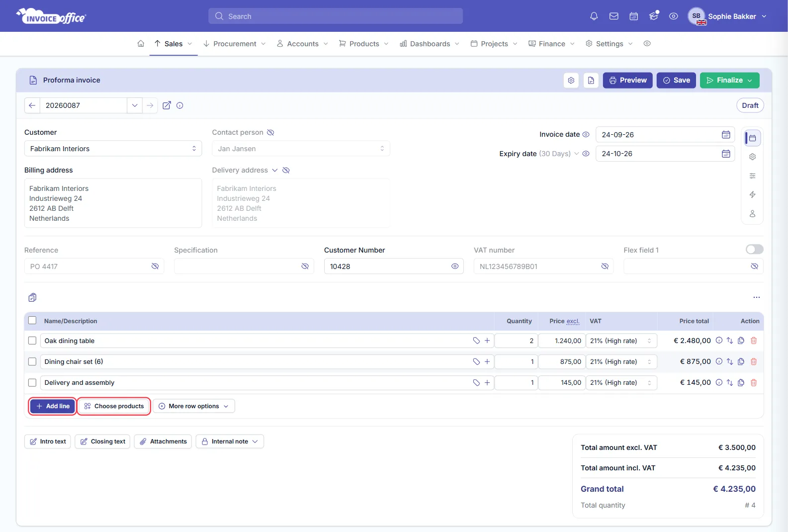Open the Finalize dropdown button
The width and height of the screenshot is (788, 532).
pyautogui.click(x=730, y=80)
